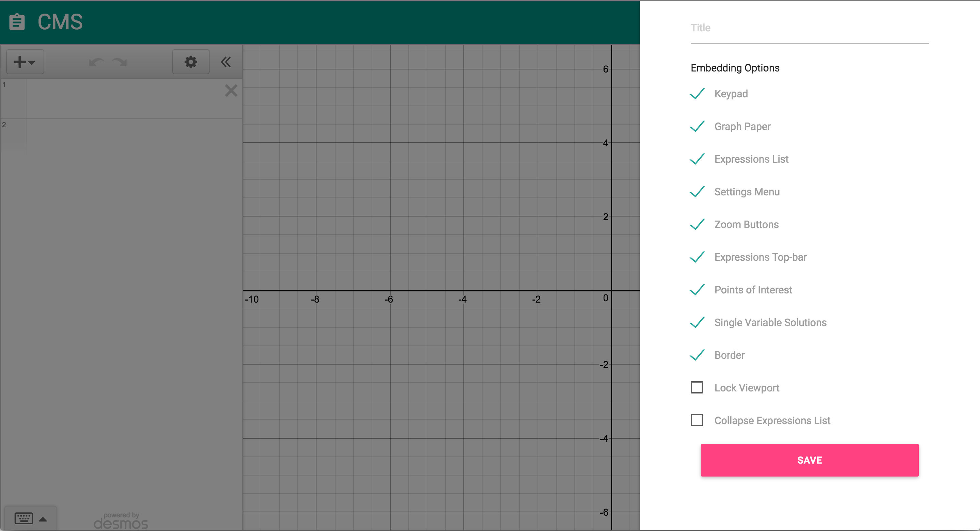Click expression row 2 input area
Viewport: 980px width, 531px height.
point(134,137)
